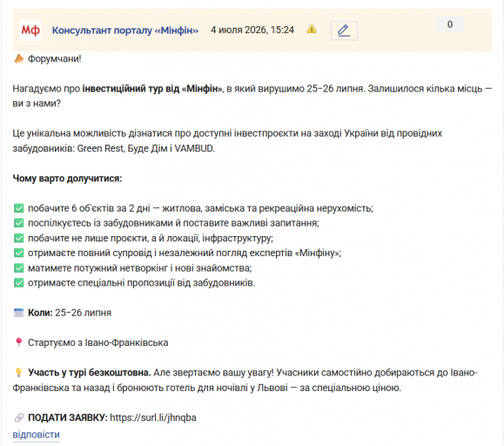The image size is (504, 446).
Task: Click the text Стартуємо з Івано-Франківська
Action: pyautogui.click(x=98, y=343)
